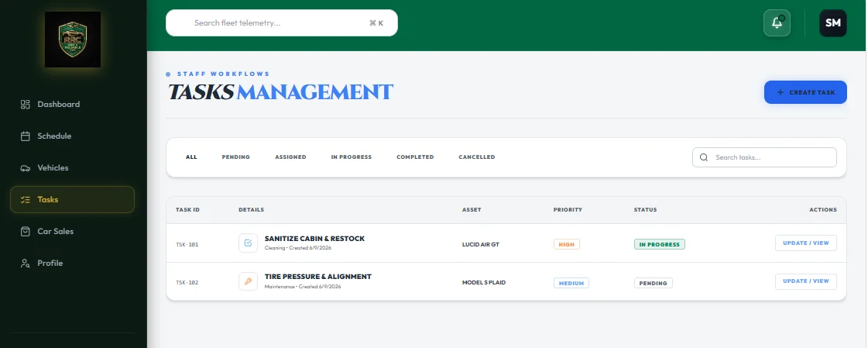This screenshot has height=348, width=868.
Task: Click the ⌘ K shortcut hint
Action: click(x=376, y=23)
